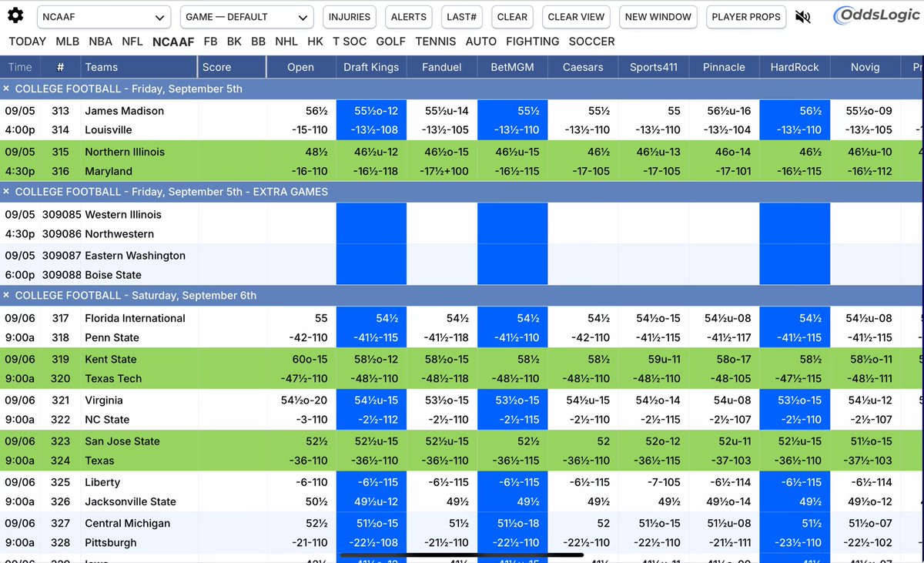Click the Novig column header
The image size is (924, 563).
click(x=865, y=67)
